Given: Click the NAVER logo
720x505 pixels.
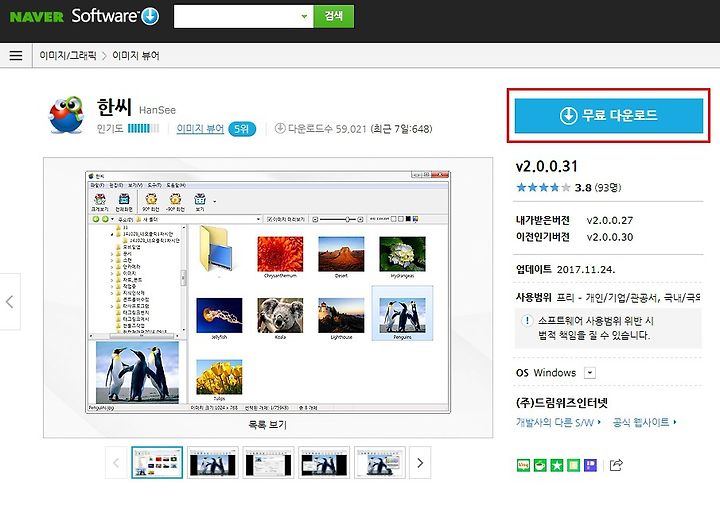Looking at the screenshot, I should [36, 17].
